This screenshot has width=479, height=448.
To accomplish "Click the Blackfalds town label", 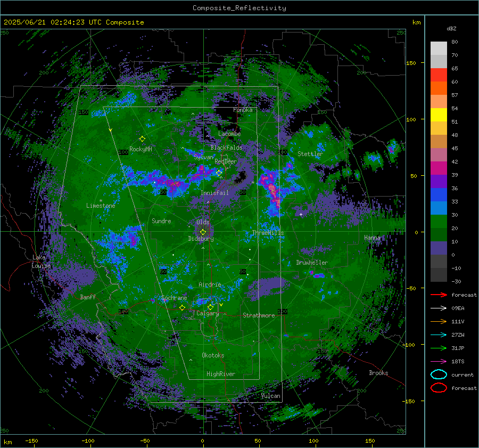I will (x=226, y=148).
